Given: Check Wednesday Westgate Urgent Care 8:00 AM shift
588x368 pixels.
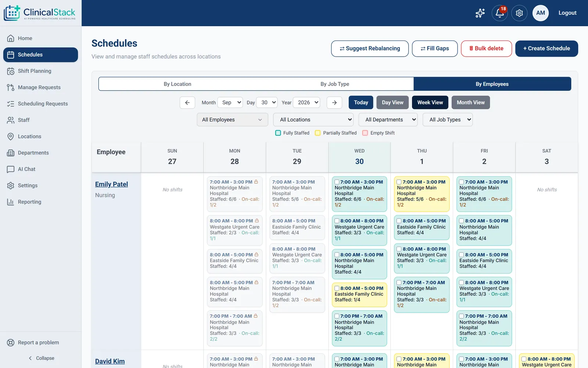Looking at the screenshot, I should click(x=337, y=221).
